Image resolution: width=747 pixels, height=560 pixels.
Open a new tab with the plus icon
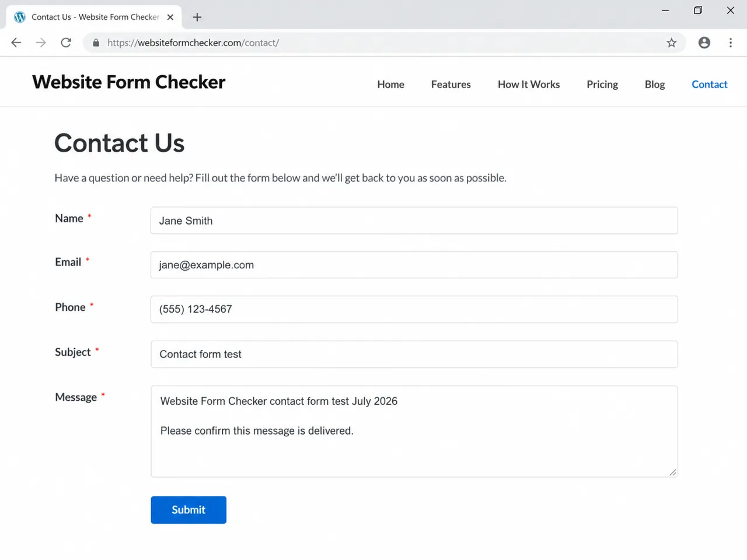click(197, 17)
